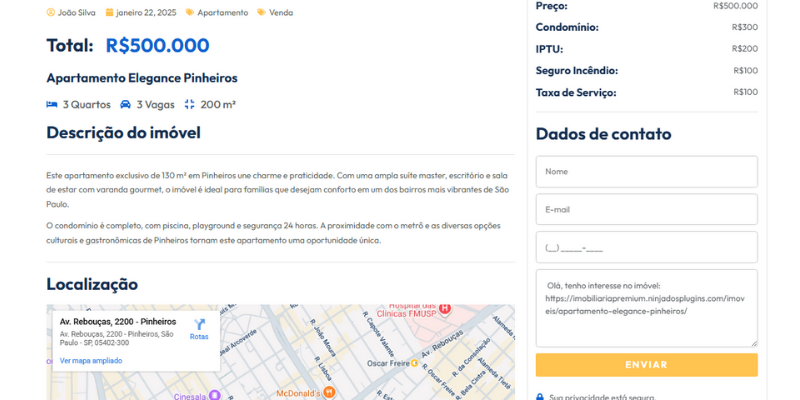Click the tag icon before Venda
800x400 pixels.
point(262,13)
